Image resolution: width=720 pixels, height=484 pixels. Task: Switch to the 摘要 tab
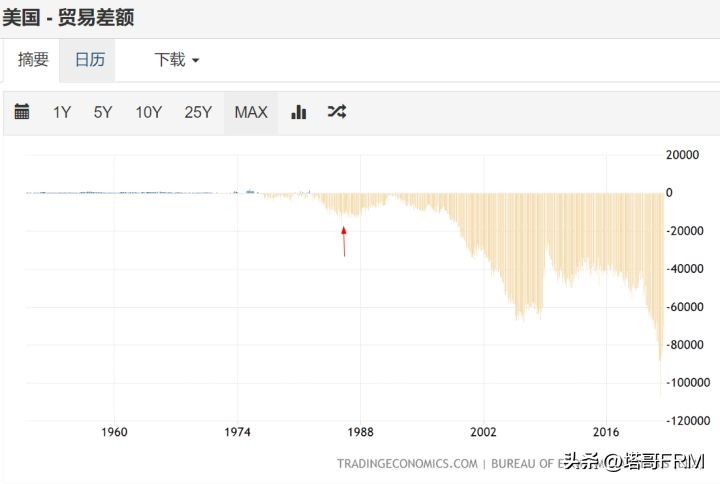pos(33,60)
